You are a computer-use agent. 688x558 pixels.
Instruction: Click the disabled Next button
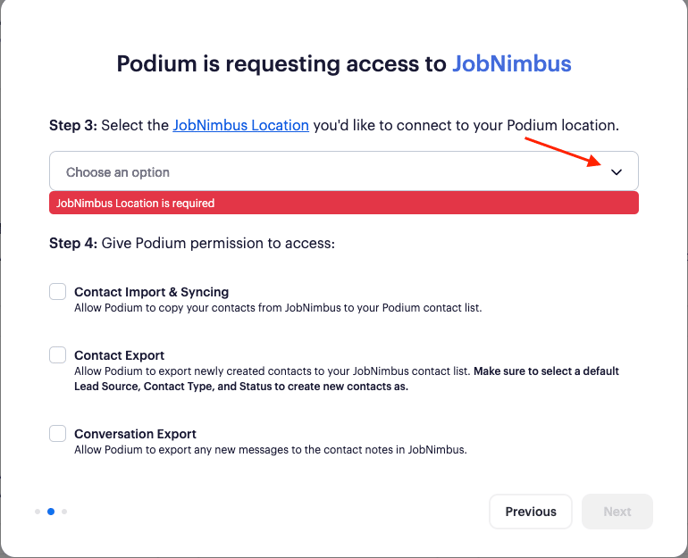[617, 512]
